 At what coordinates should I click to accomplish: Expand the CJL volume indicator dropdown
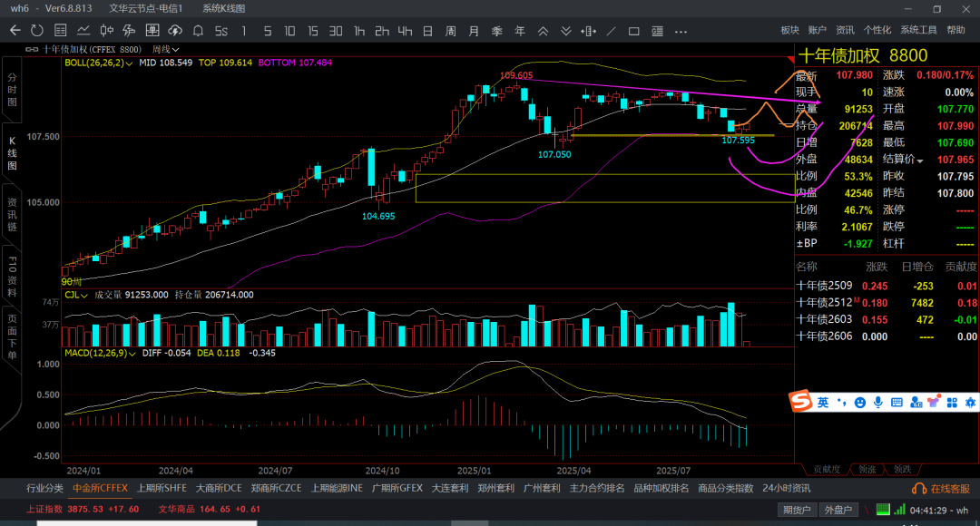pos(83,296)
